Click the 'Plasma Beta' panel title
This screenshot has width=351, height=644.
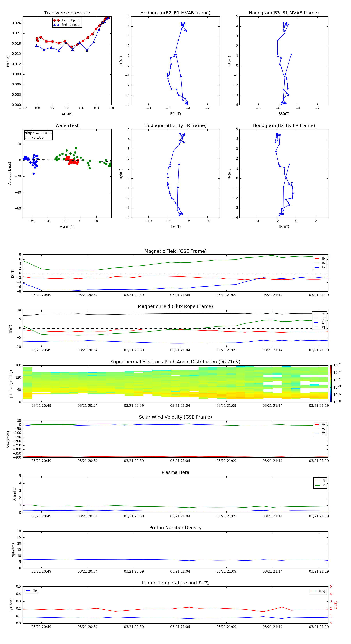175,472
